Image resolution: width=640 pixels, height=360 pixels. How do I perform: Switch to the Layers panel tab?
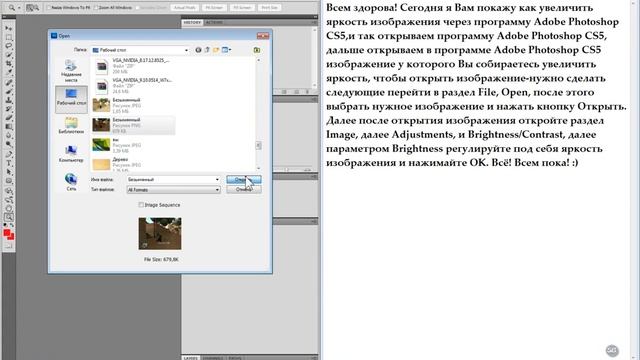click(x=191, y=358)
